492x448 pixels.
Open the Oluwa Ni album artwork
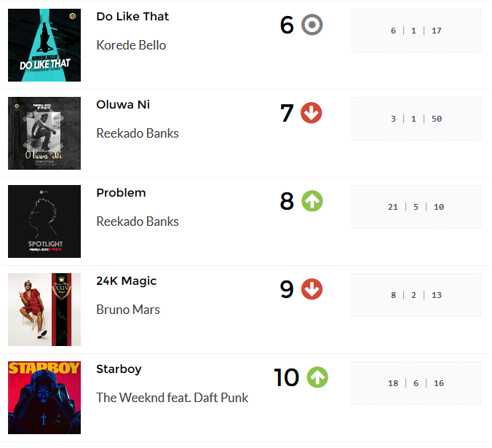click(44, 133)
